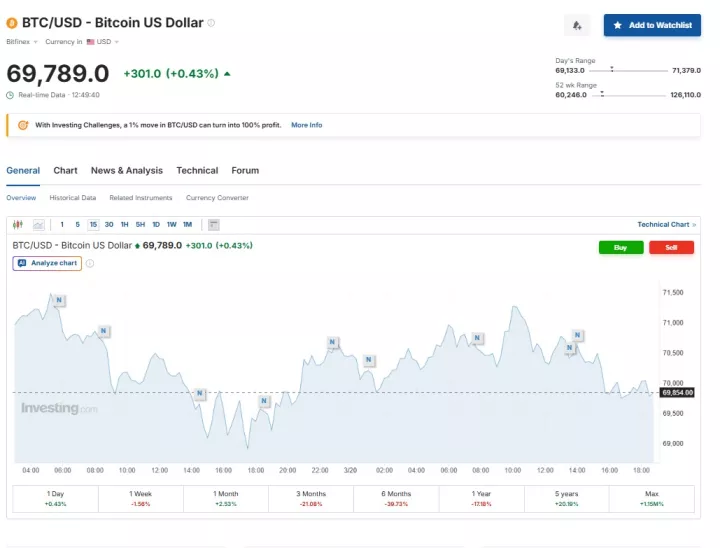Image resolution: width=720 pixels, height=548 pixels.
Task: Select the 1H chart interval
Action: pos(124,225)
